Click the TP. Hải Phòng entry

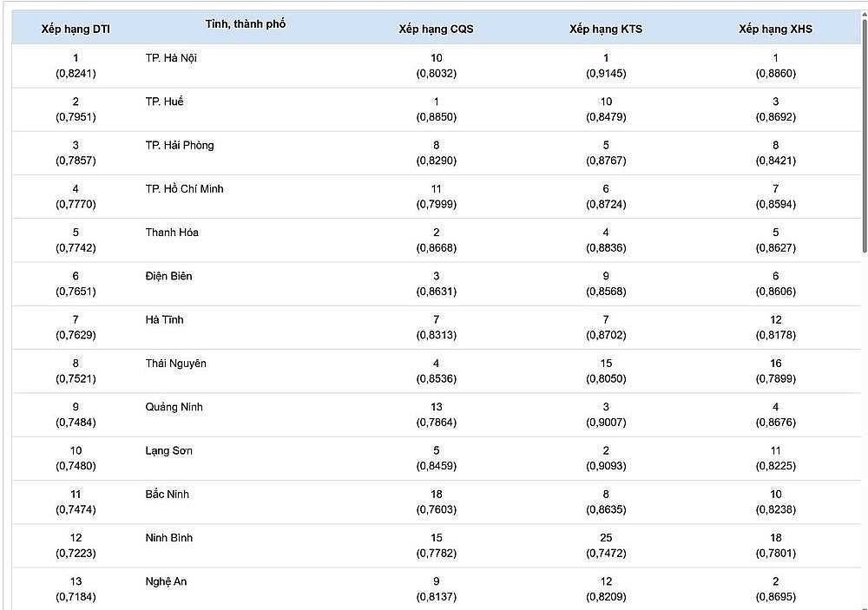pyautogui.click(x=180, y=145)
